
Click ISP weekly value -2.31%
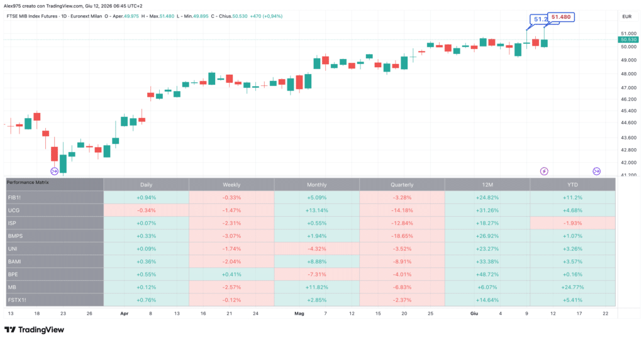(x=231, y=223)
